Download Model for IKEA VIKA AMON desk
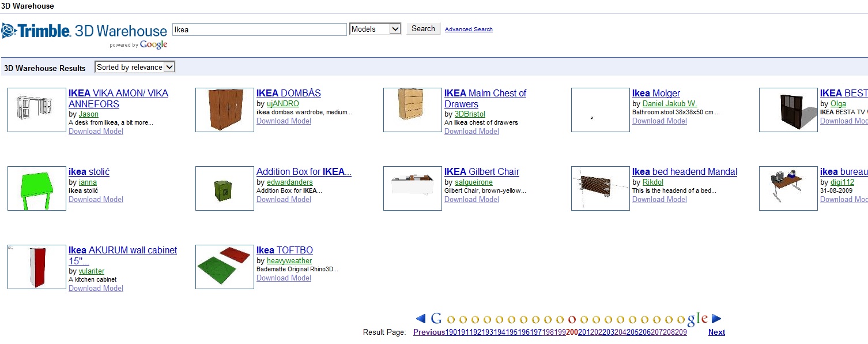868x344 pixels. [96, 131]
